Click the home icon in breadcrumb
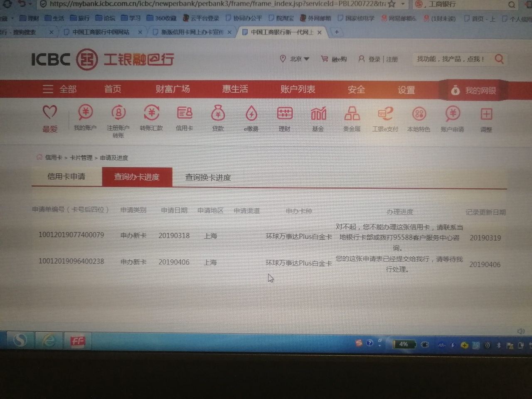The image size is (532, 399). coord(39,157)
